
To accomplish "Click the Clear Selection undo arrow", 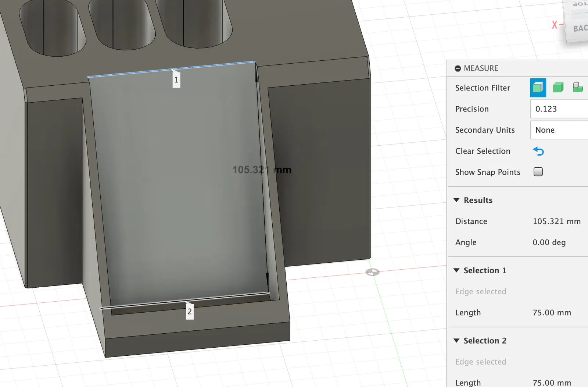I will pyautogui.click(x=538, y=151).
